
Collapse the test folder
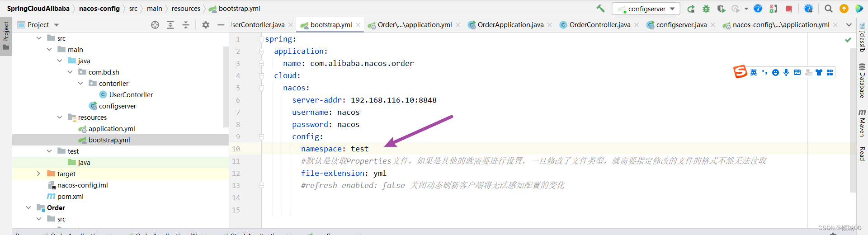click(x=49, y=151)
